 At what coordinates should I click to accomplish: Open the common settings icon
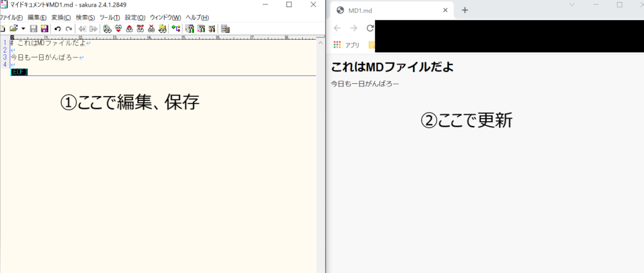[212, 28]
